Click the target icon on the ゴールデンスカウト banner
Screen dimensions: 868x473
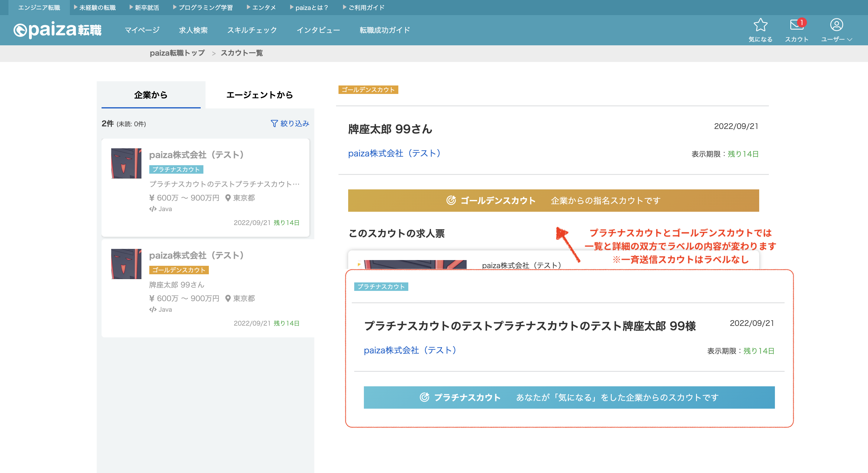coord(451,200)
